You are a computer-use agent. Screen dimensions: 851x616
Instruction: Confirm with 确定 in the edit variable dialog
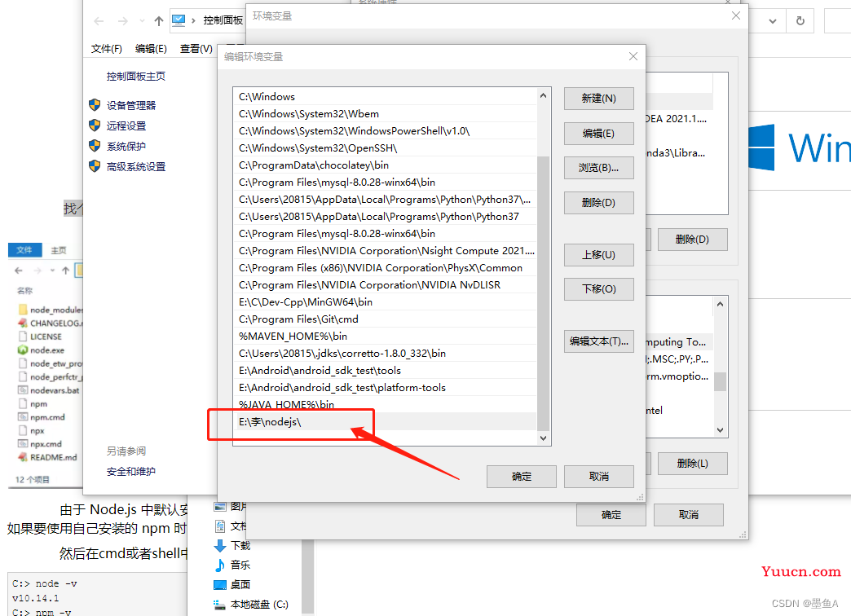point(522,477)
